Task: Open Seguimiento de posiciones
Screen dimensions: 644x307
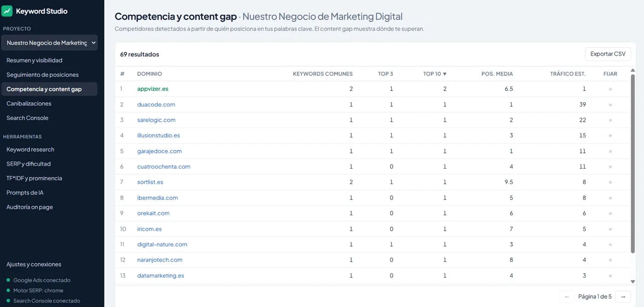Action: pyautogui.click(x=49, y=74)
